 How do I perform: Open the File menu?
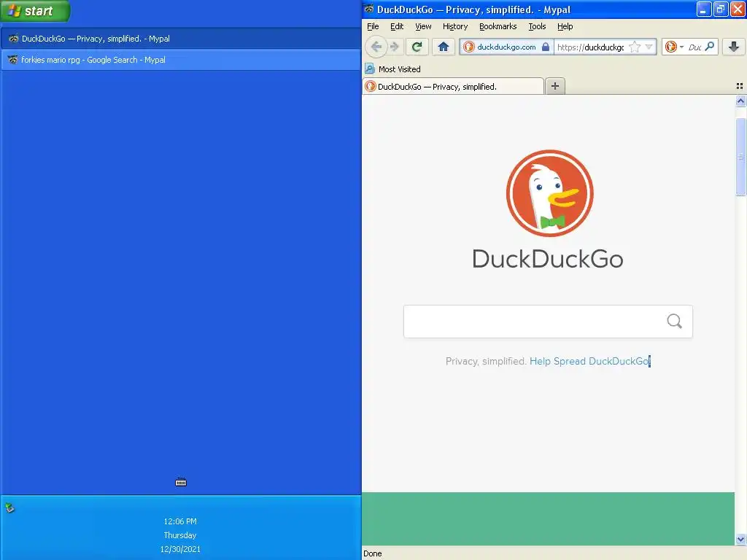(373, 27)
